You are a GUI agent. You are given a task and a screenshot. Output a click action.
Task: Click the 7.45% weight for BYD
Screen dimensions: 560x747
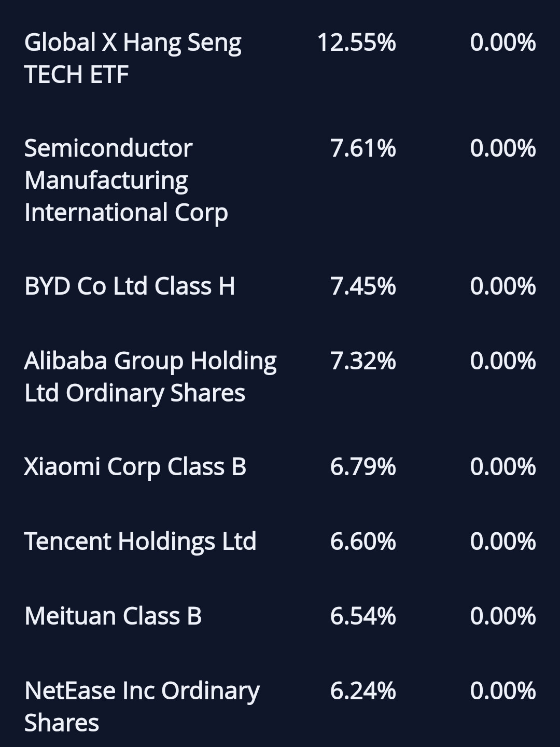363,286
